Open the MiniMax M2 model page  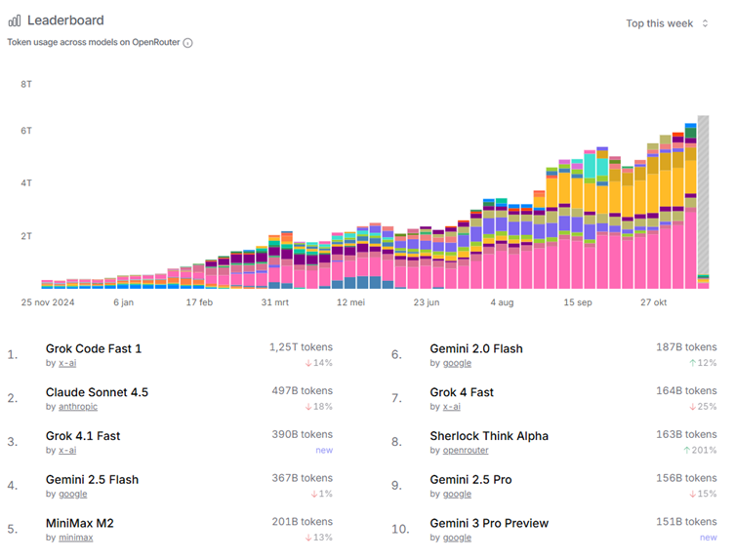tap(80, 523)
